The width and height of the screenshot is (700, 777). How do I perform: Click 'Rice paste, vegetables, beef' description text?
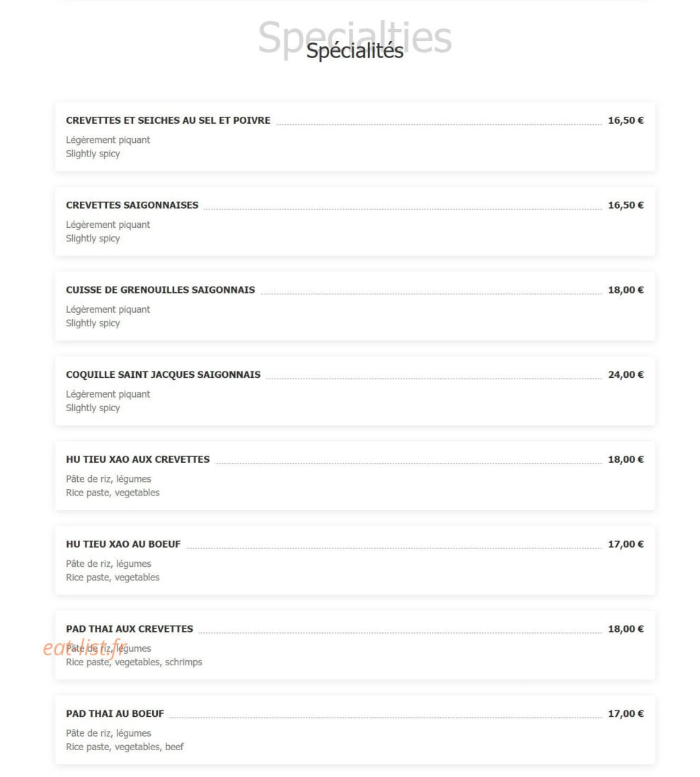(x=125, y=747)
